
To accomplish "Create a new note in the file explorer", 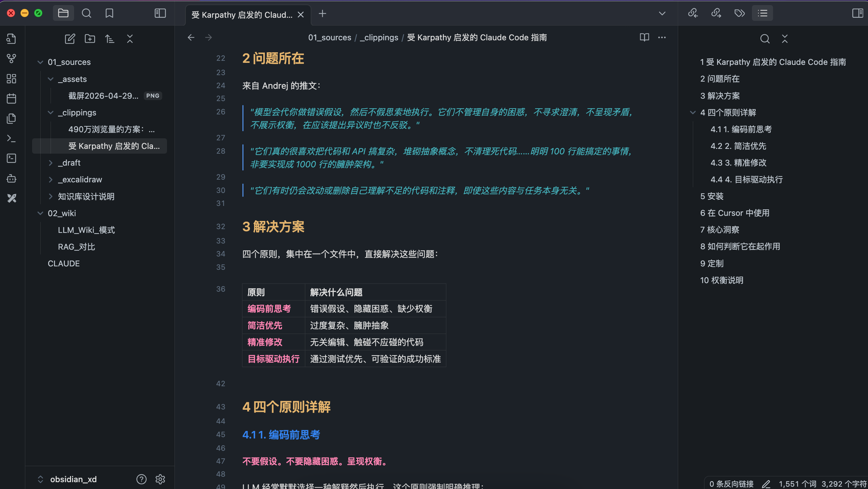I will click(x=70, y=39).
